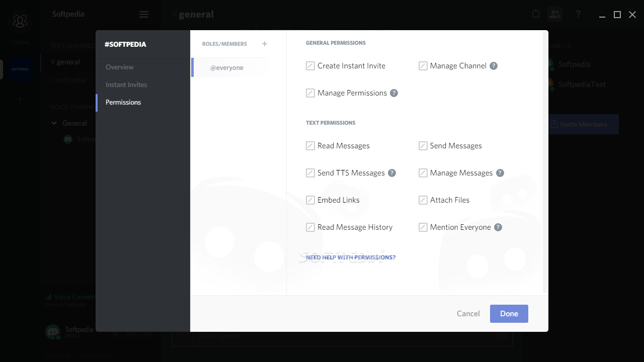
Task: Toggle Send TTS Messages permission
Action: (x=310, y=173)
